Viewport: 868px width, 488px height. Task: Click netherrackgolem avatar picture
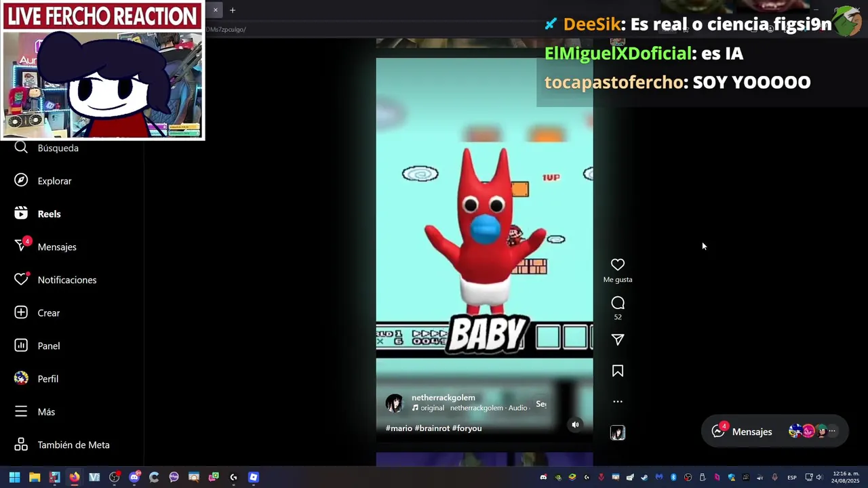point(395,403)
